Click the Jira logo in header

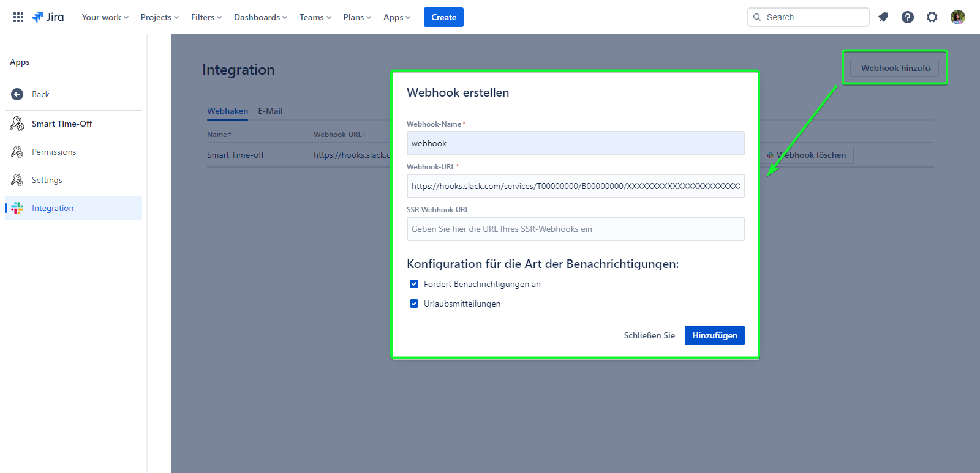coord(48,17)
